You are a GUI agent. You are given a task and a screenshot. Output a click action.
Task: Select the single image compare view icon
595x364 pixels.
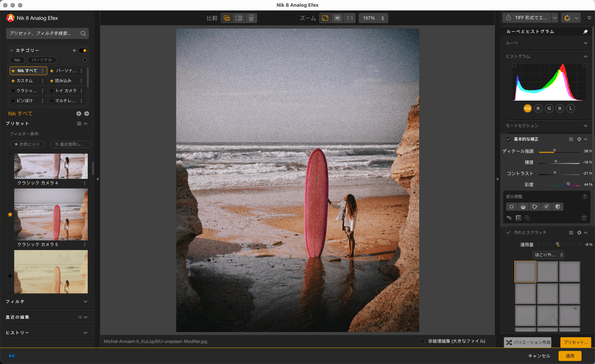[x=227, y=18]
